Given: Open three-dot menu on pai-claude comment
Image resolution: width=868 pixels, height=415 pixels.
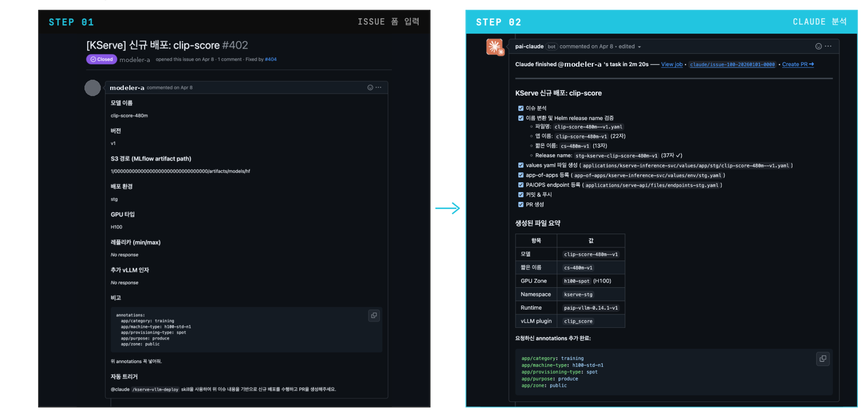Looking at the screenshot, I should coord(828,46).
